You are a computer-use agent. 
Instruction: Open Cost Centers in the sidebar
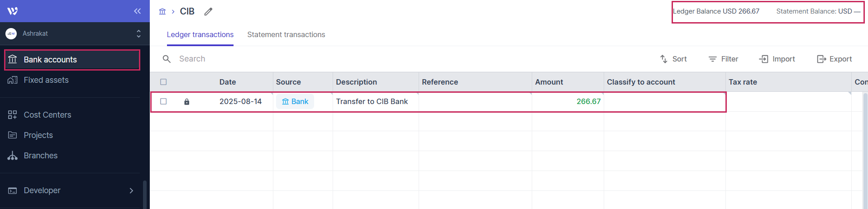coord(47,115)
